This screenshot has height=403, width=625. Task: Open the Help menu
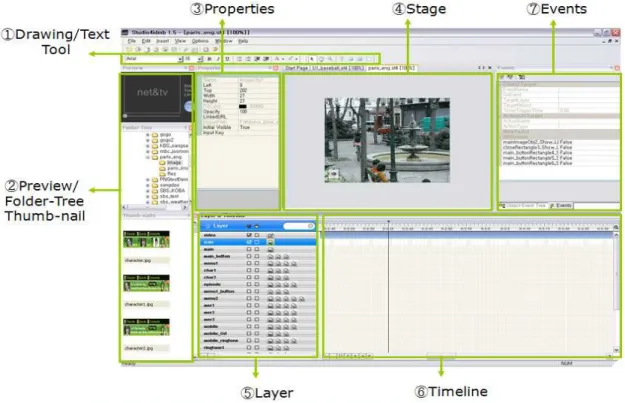point(243,41)
